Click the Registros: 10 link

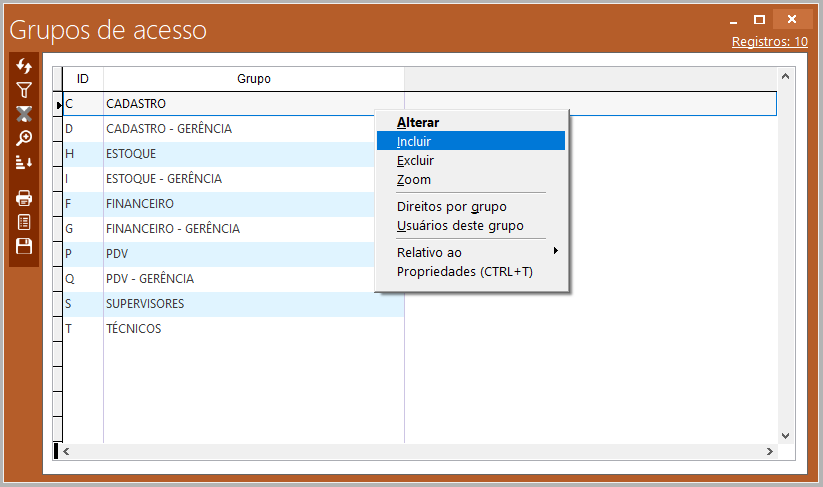769,42
